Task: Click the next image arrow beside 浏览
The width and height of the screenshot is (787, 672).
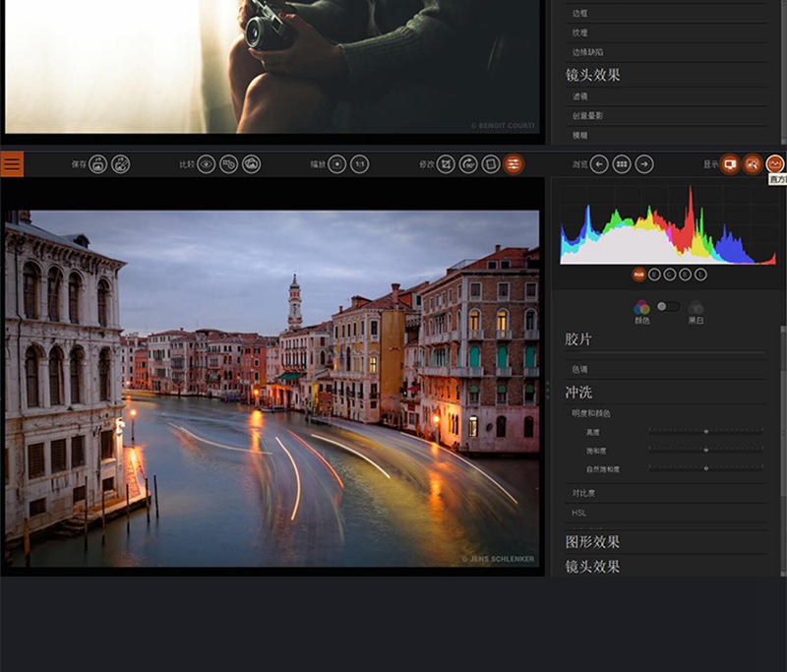Action: pos(644,164)
